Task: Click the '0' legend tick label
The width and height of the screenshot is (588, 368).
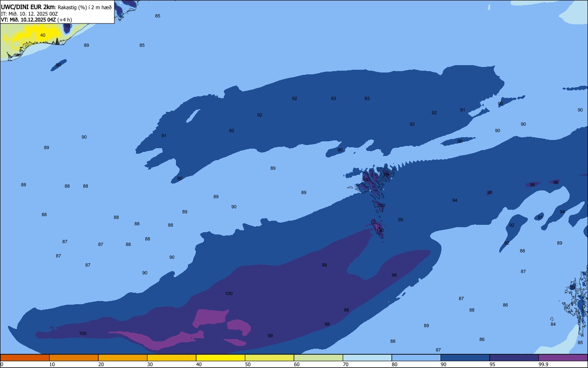Action: click(2, 364)
